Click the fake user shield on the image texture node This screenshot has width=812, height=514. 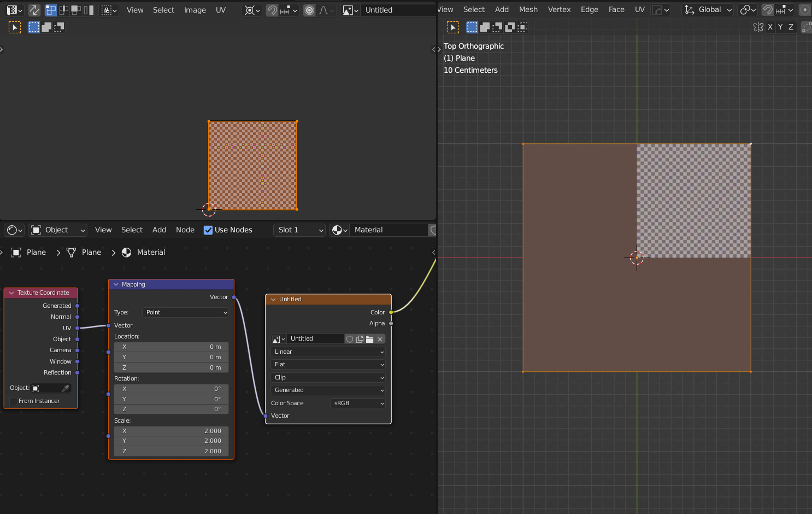coord(350,339)
